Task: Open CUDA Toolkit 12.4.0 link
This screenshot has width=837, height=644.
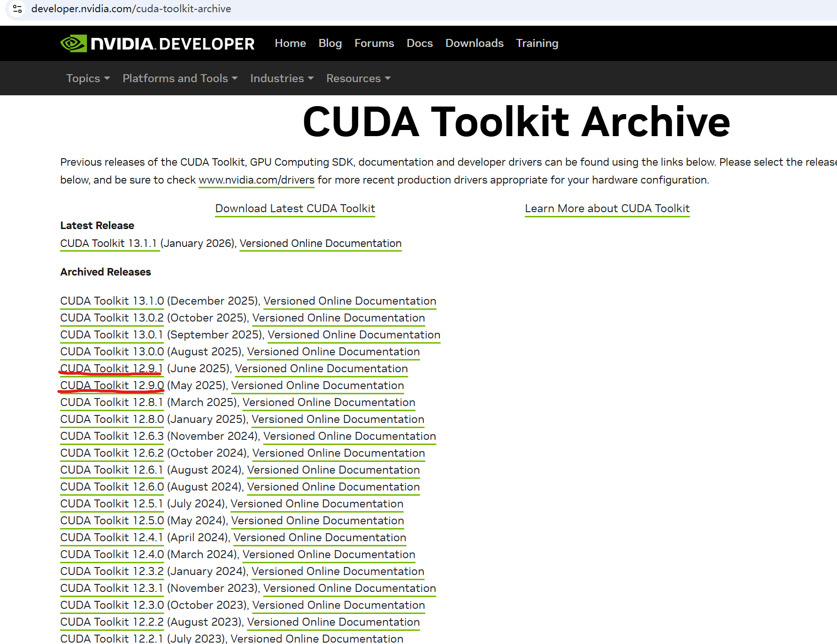Action: [112, 554]
